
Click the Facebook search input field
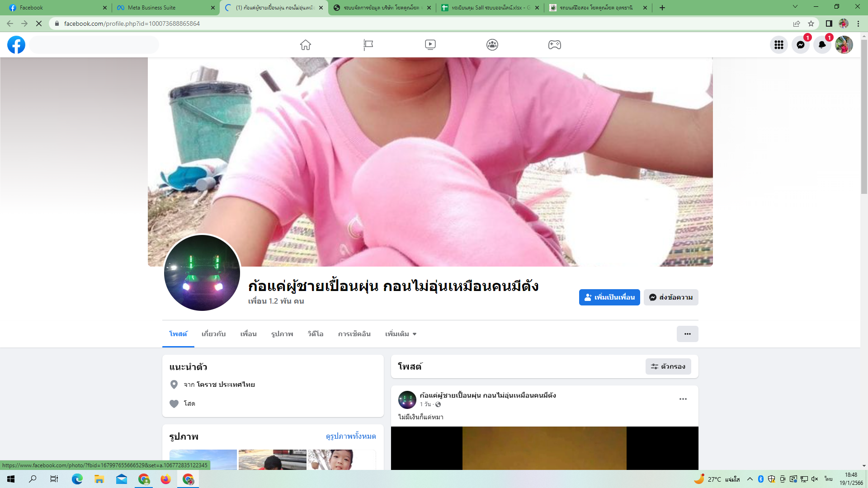(x=94, y=45)
